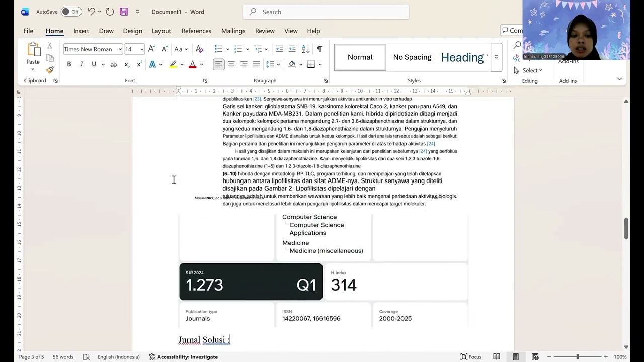Screen dimensions: 644x362
Task: Open the Layout tab
Action: 162,31
